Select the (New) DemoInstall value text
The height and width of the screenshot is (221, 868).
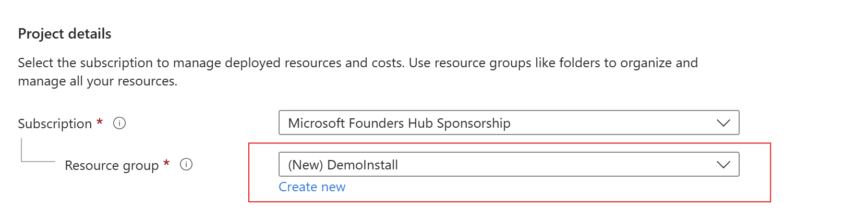click(x=343, y=165)
